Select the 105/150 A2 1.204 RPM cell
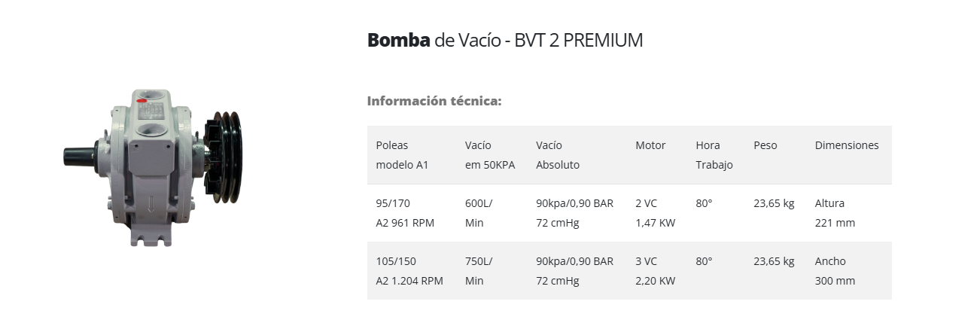 point(409,271)
